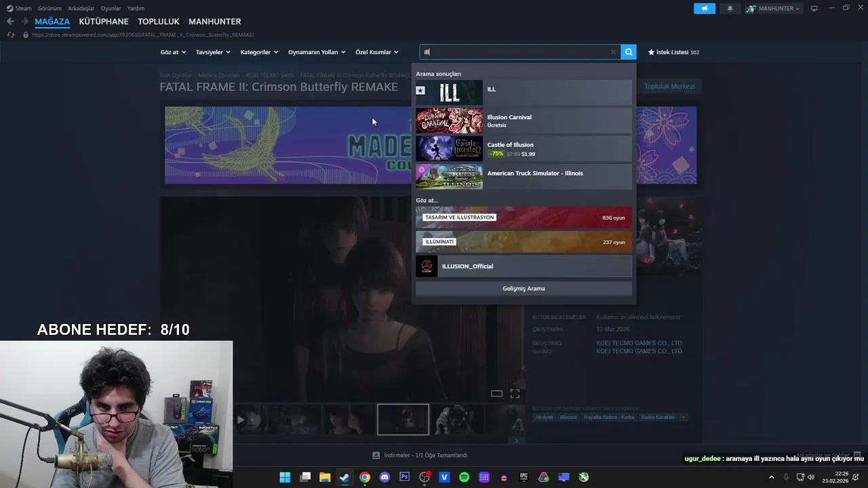Open File Explorer from the taskbar
The width and height of the screenshot is (868, 488).
click(x=325, y=477)
